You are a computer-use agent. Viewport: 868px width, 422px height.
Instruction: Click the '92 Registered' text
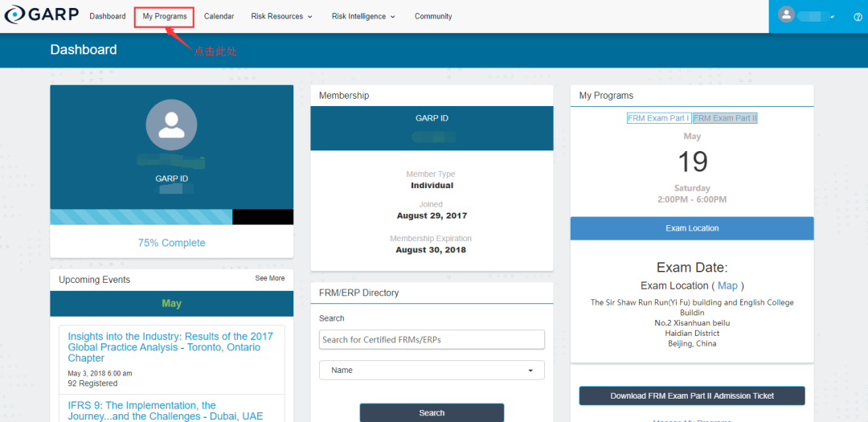(x=92, y=383)
